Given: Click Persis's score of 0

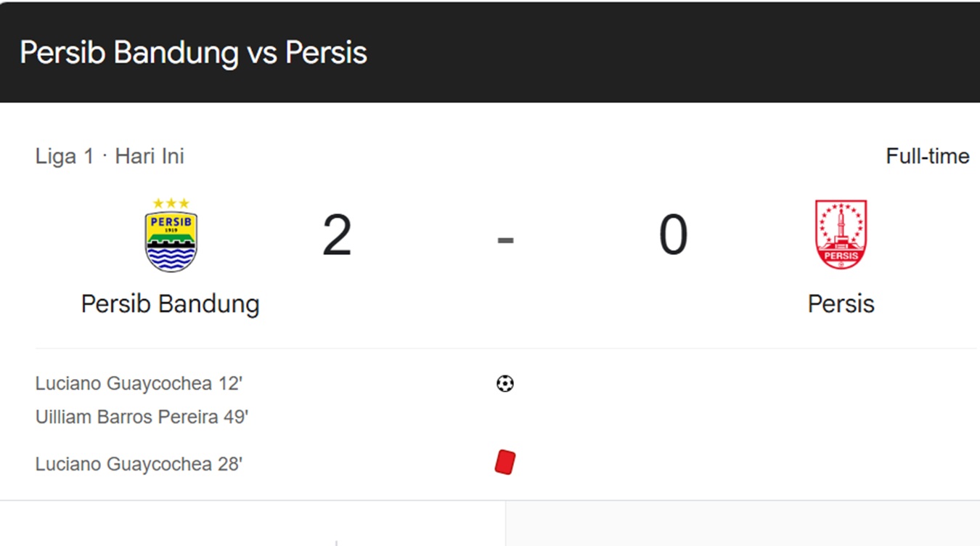Looking at the screenshot, I should pyautogui.click(x=673, y=236).
